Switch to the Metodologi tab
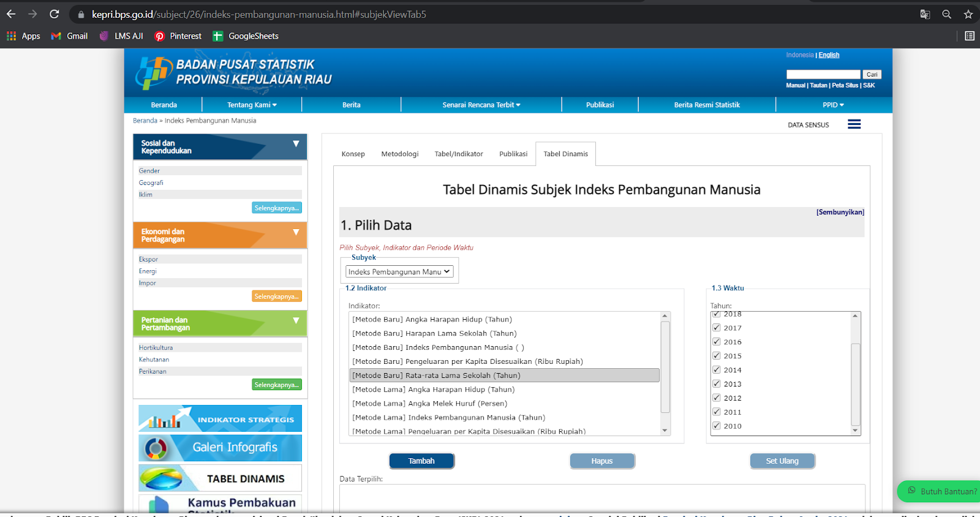980x517 pixels. [x=399, y=154]
